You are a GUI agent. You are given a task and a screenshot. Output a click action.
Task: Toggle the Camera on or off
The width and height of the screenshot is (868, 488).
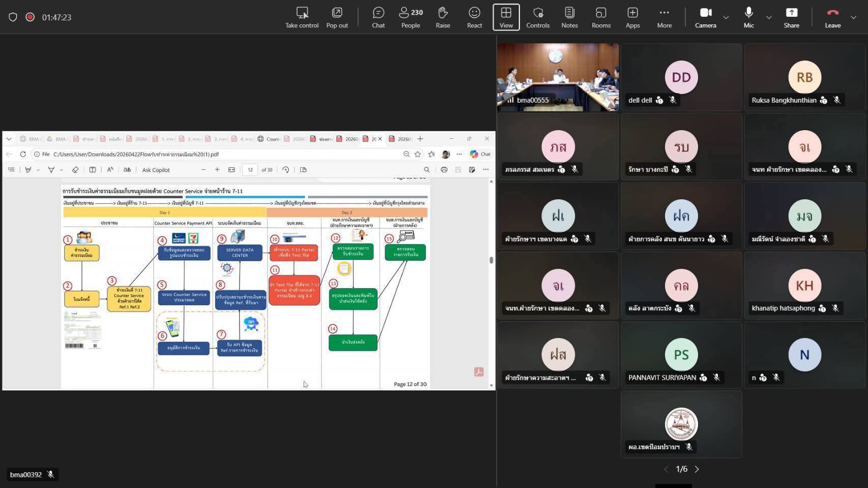point(705,17)
